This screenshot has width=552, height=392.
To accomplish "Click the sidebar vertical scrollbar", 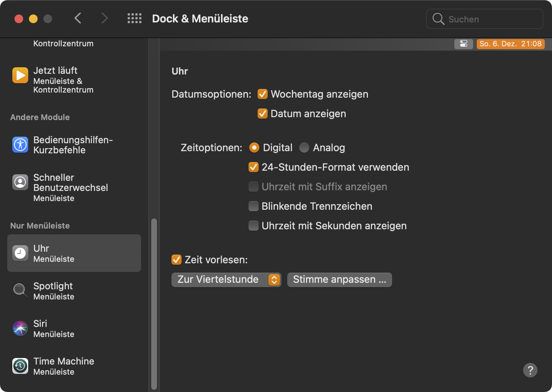I will (154, 304).
